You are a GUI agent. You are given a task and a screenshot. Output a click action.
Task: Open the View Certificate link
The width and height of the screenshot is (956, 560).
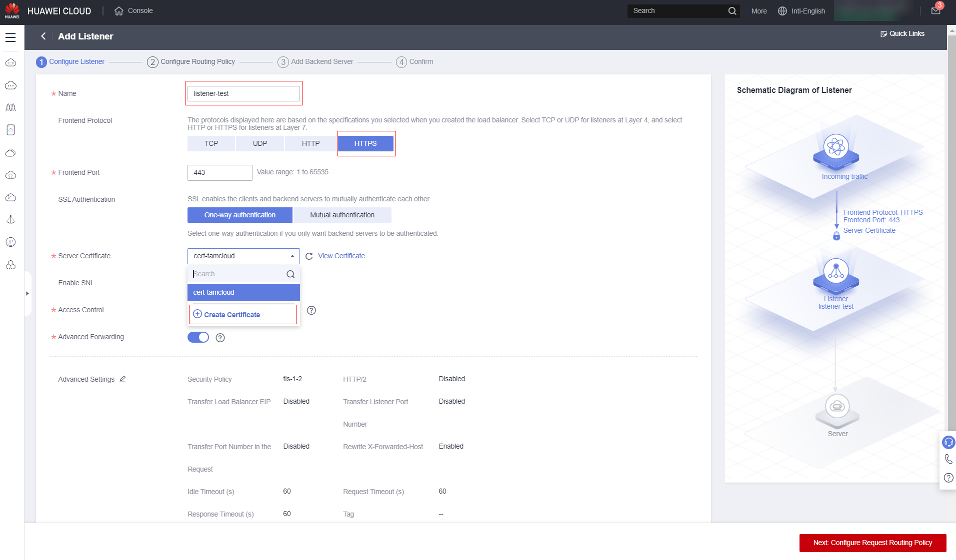point(341,256)
